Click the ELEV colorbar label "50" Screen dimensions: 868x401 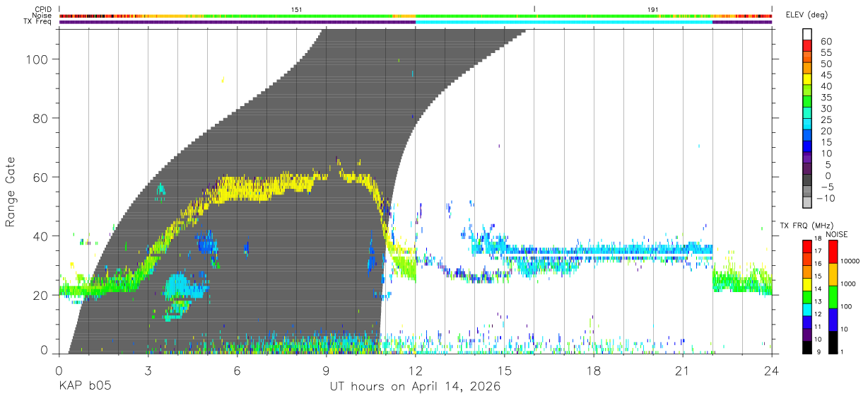point(827,64)
